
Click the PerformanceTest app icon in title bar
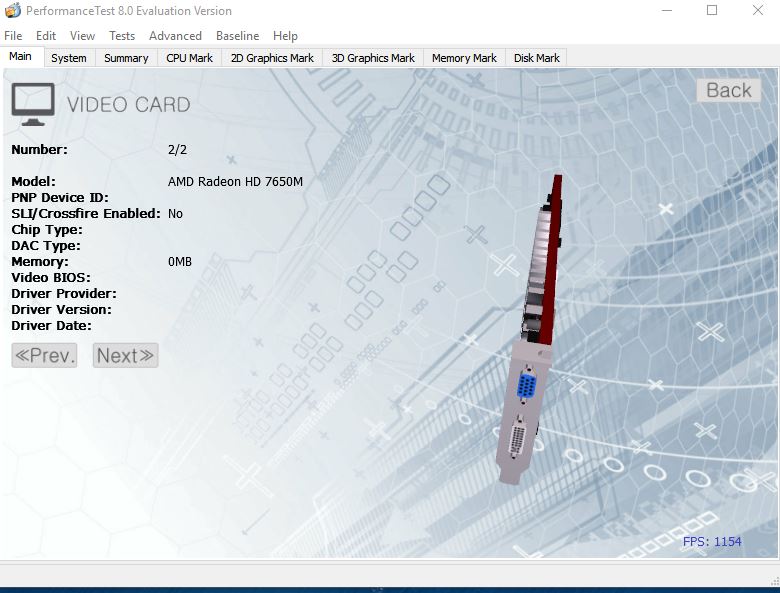[x=12, y=10]
